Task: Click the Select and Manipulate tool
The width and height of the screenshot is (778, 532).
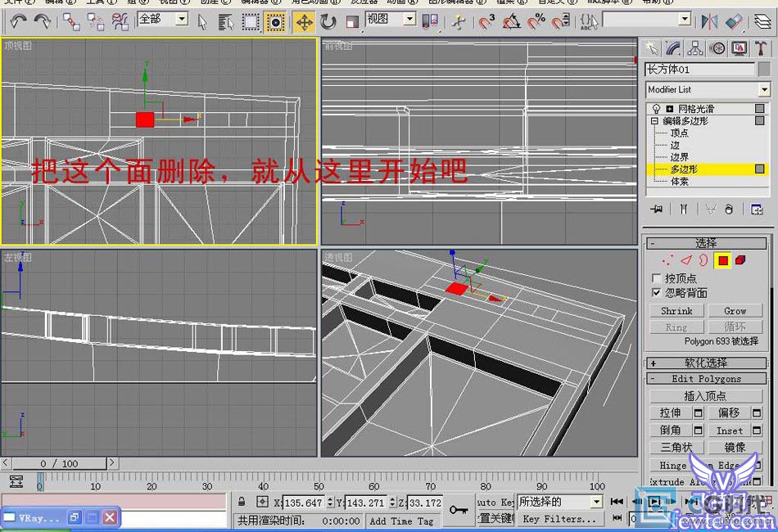Action: 459,22
